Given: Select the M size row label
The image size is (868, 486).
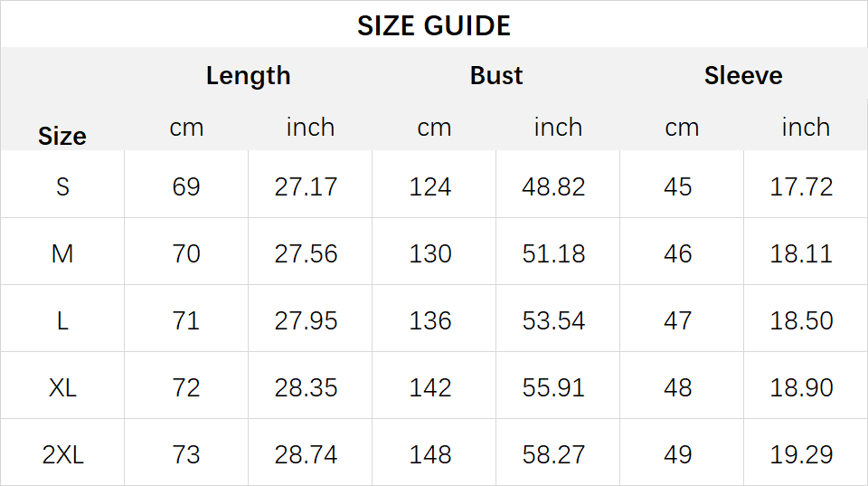Looking at the screenshot, I should coord(62,253).
